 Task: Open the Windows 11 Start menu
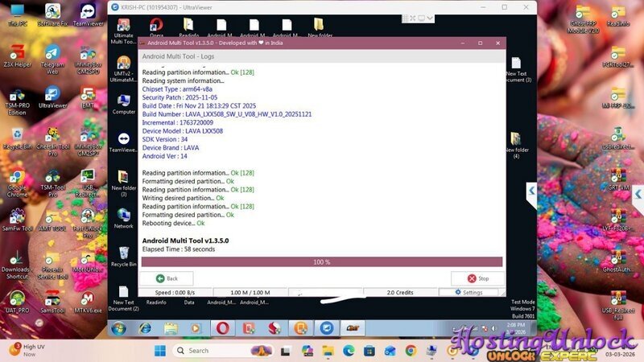point(159,351)
